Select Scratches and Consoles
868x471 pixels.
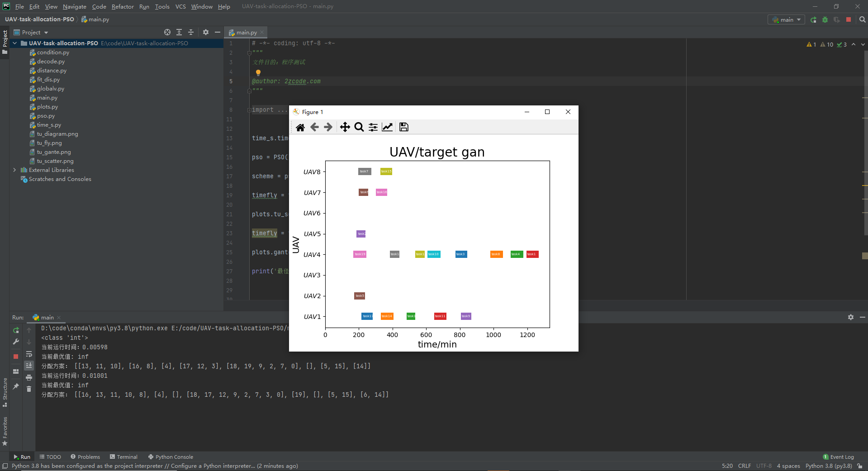(x=60, y=179)
